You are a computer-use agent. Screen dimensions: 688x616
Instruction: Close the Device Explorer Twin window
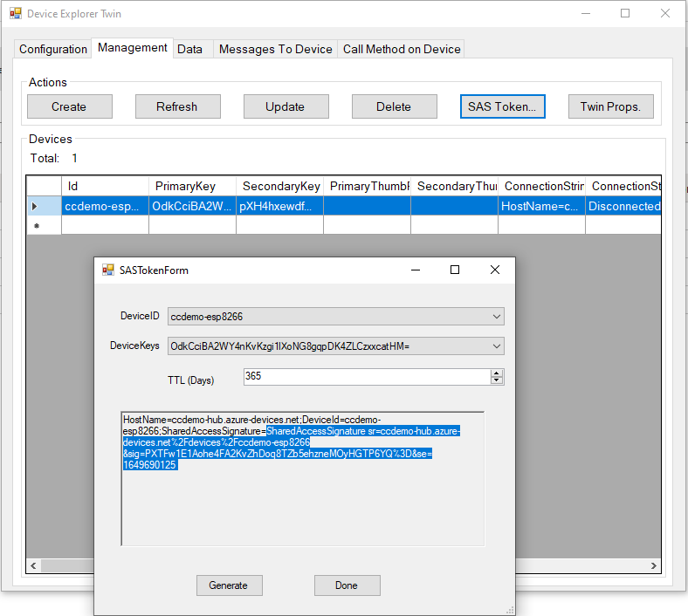coord(665,14)
